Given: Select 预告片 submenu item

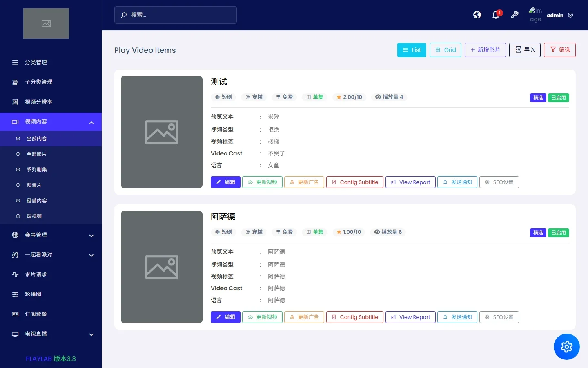Looking at the screenshot, I should pos(51,185).
